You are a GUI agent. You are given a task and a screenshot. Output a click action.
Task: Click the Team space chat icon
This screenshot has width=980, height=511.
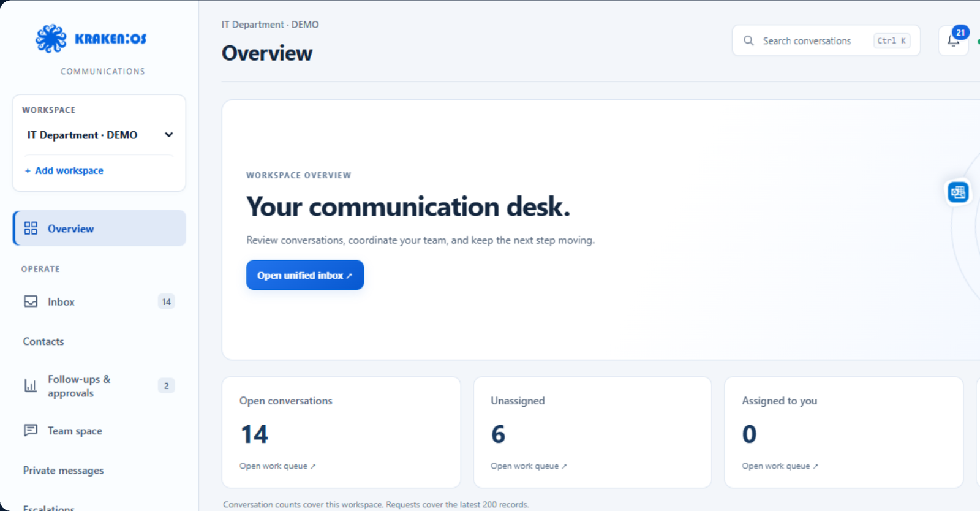tap(31, 431)
